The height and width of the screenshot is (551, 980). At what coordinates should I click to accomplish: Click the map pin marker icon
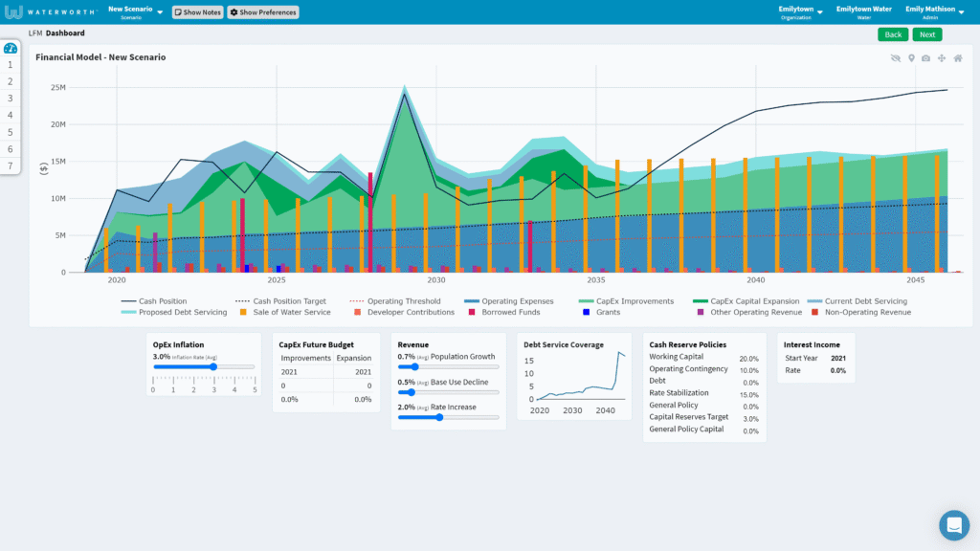click(911, 58)
